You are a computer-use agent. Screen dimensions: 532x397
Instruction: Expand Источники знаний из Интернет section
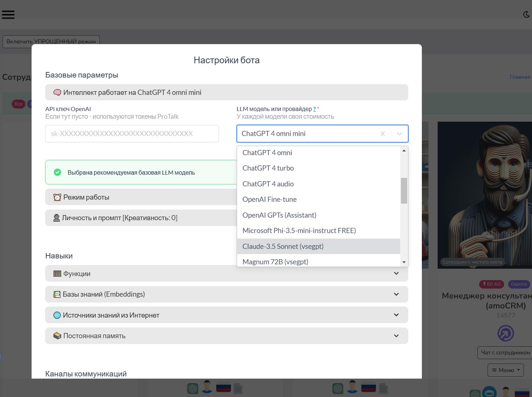226,315
